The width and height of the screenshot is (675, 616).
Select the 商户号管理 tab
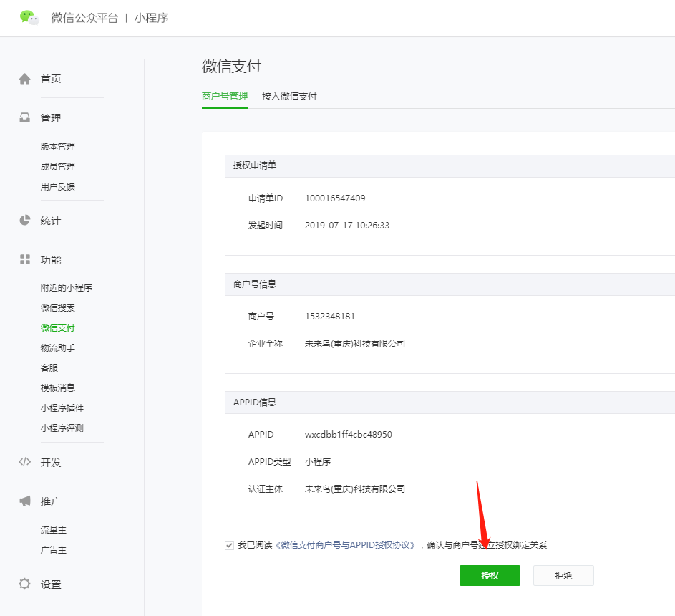click(225, 96)
